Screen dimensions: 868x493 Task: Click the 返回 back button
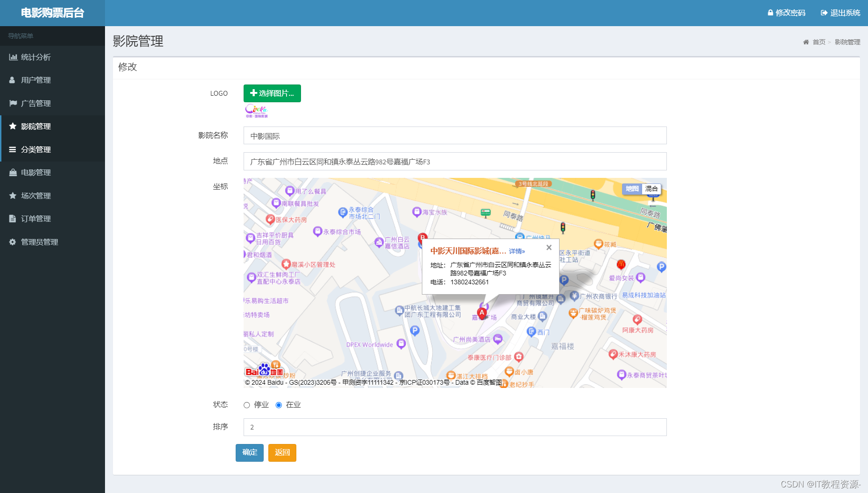282,452
